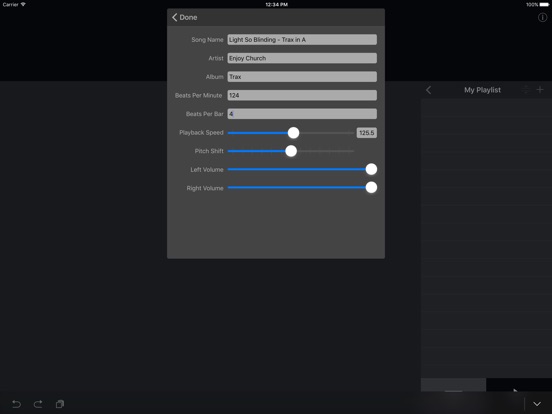The image size is (552, 414).
Task: Tap Done to close song settings
Action: pyautogui.click(x=184, y=17)
